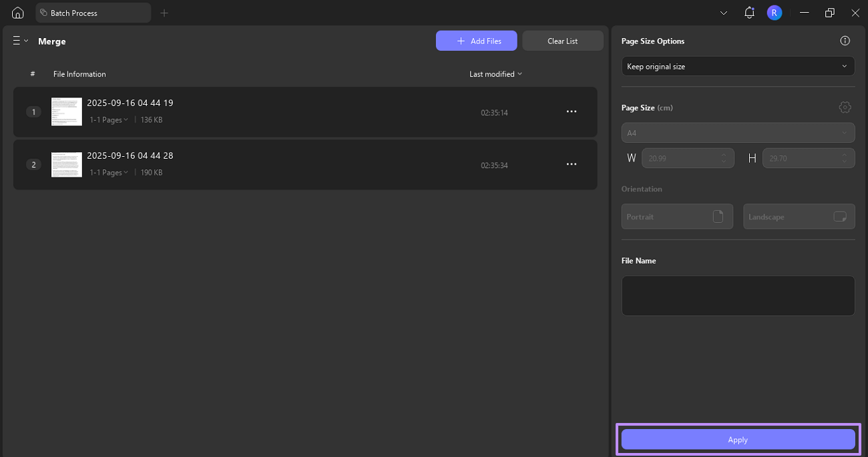
Task: Open the A4 page size dropdown
Action: (x=738, y=133)
